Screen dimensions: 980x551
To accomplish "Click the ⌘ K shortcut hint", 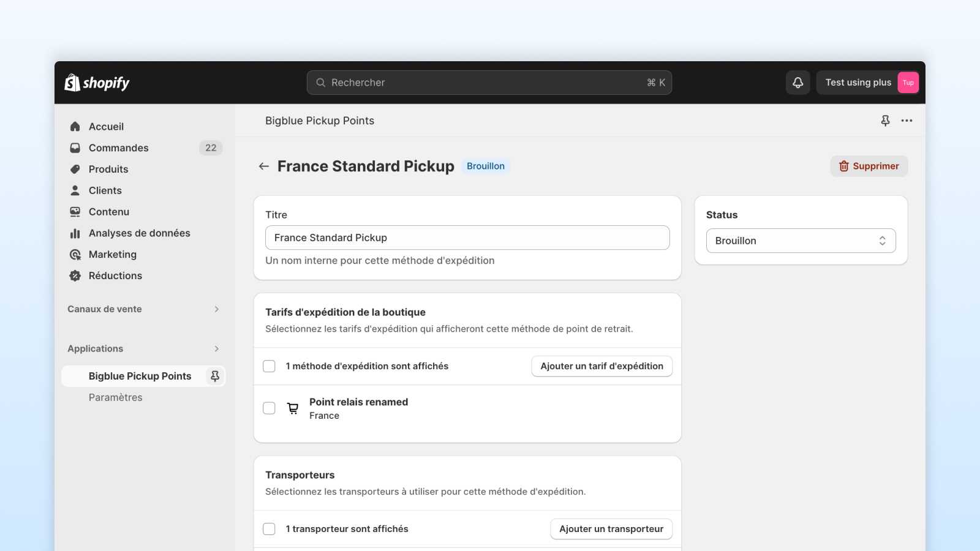I will (656, 83).
